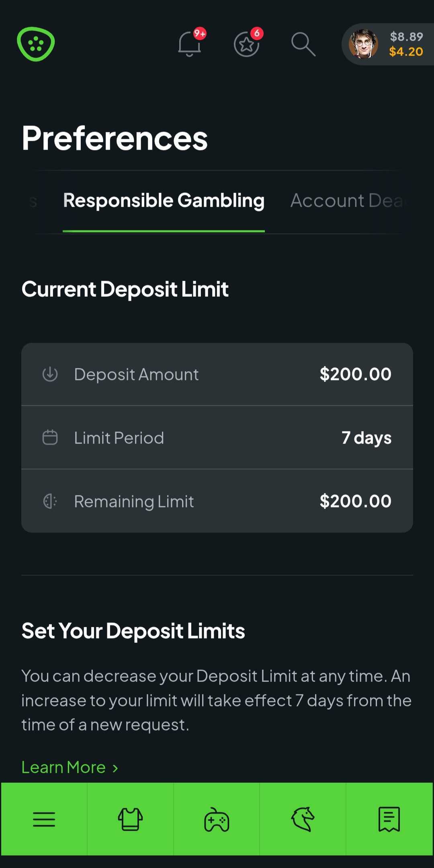The image size is (434, 868).
Task: Open the horse racing section
Action: pyautogui.click(x=303, y=819)
